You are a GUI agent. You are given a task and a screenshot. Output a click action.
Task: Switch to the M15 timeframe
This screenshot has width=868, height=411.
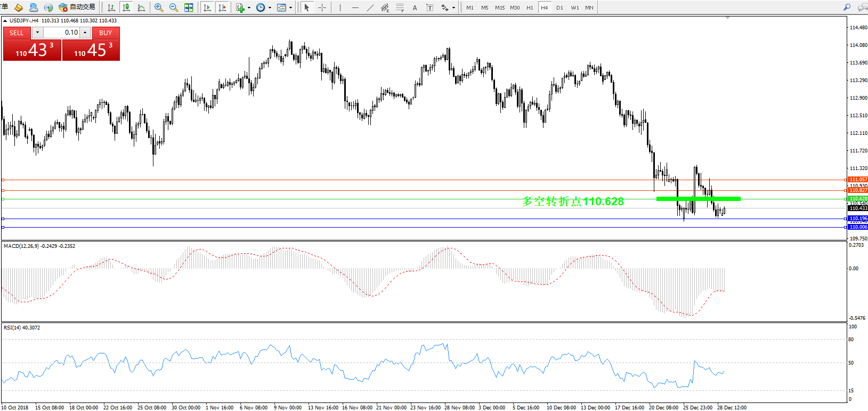point(499,7)
